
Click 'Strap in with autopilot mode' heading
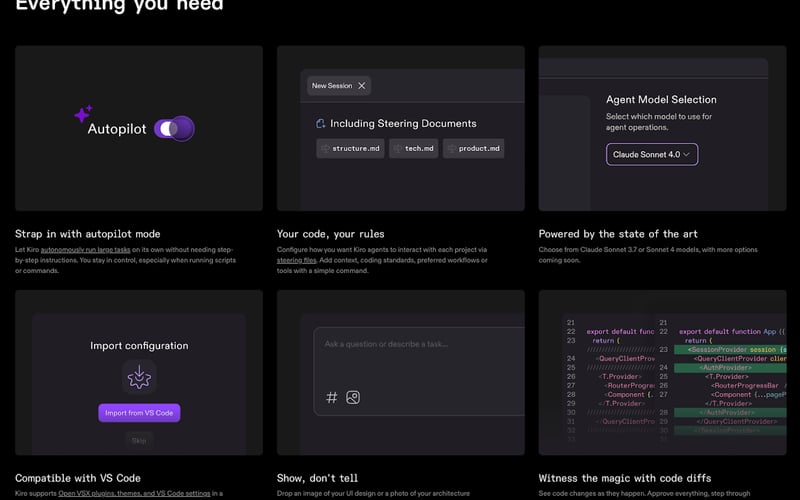[88, 234]
